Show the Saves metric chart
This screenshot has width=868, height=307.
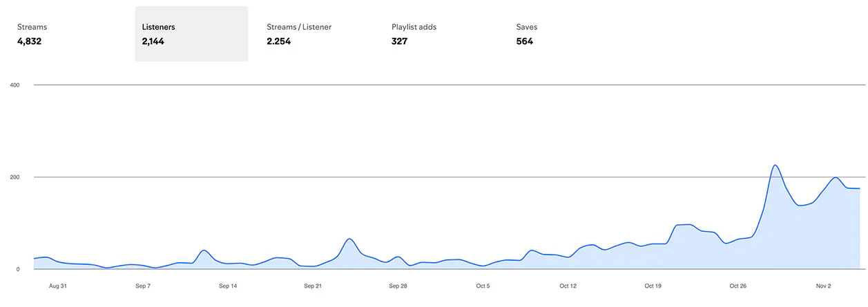(566, 34)
